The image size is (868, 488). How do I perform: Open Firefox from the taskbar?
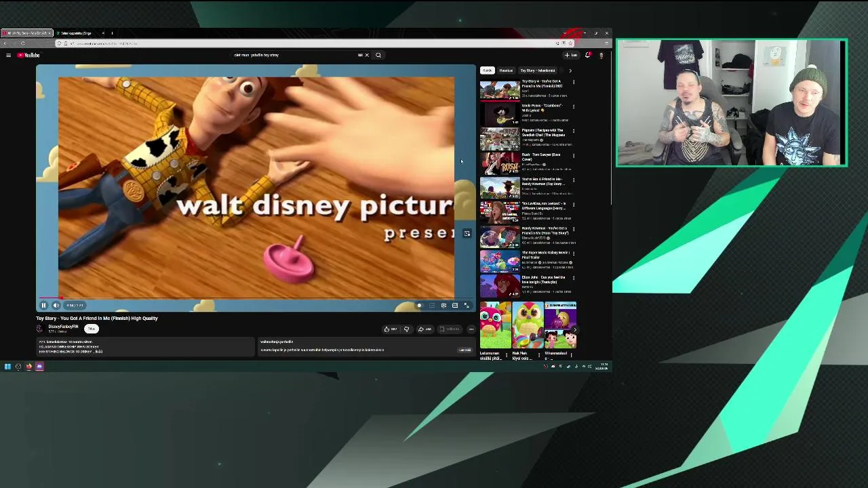pyautogui.click(x=28, y=367)
